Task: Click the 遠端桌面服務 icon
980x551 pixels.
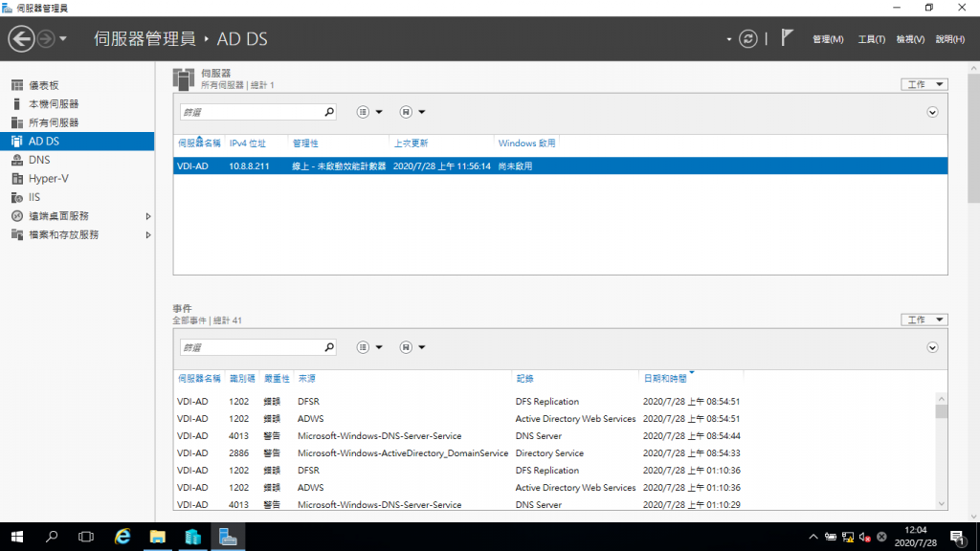Action: [x=17, y=216]
